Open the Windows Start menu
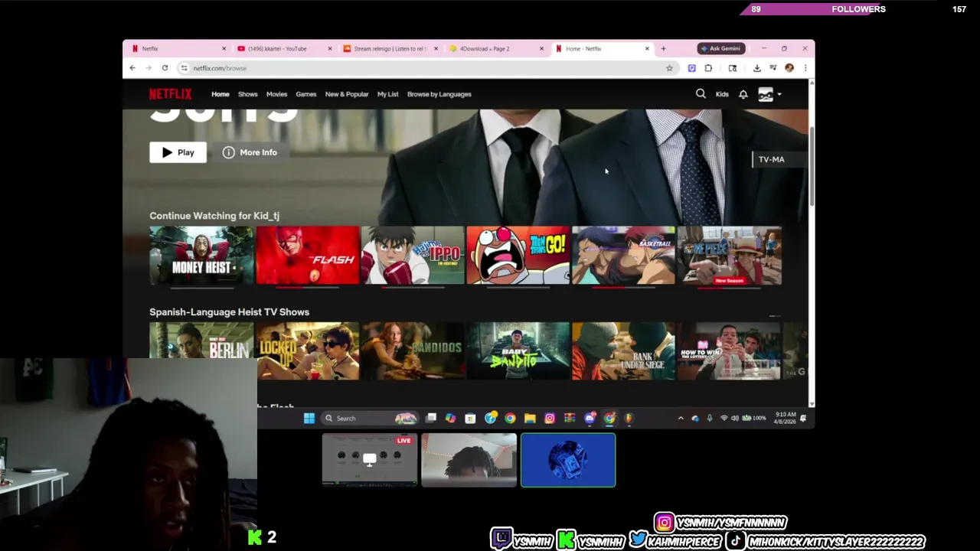The image size is (980, 551). 309,418
